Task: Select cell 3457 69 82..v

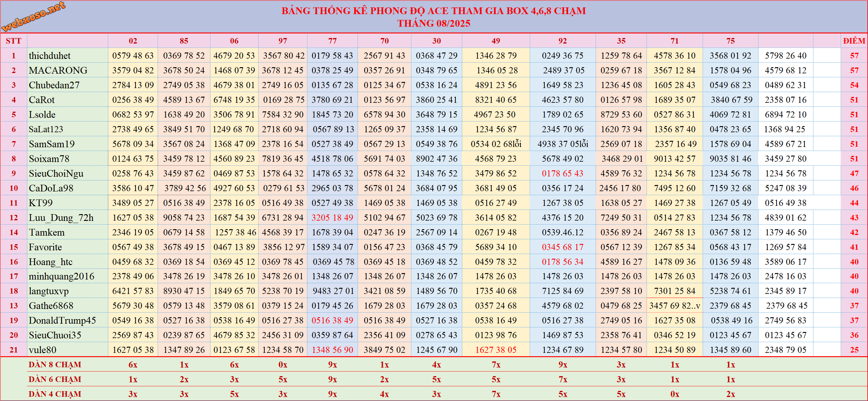Action: click(x=674, y=306)
